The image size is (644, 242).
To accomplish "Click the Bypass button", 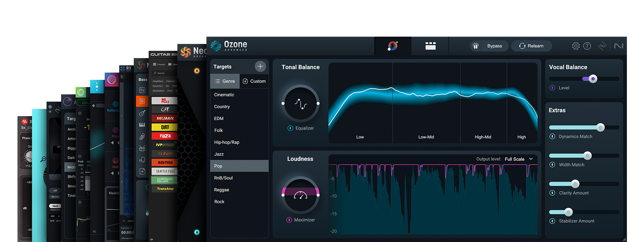I will [489, 46].
